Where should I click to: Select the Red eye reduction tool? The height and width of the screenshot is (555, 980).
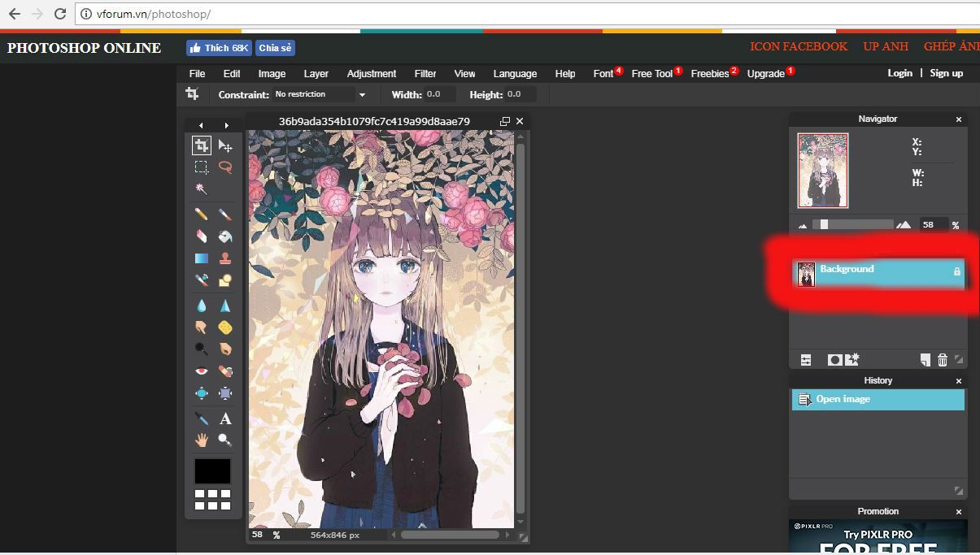tap(202, 371)
